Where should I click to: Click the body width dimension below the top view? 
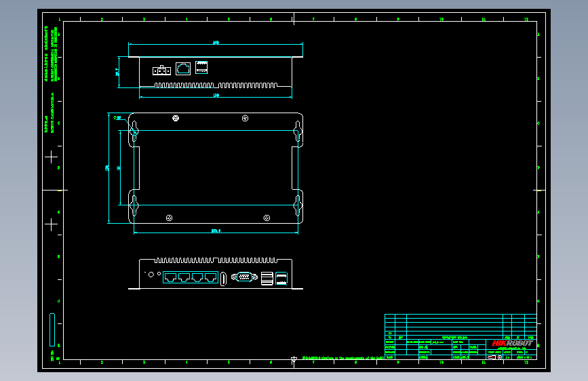coord(216,96)
